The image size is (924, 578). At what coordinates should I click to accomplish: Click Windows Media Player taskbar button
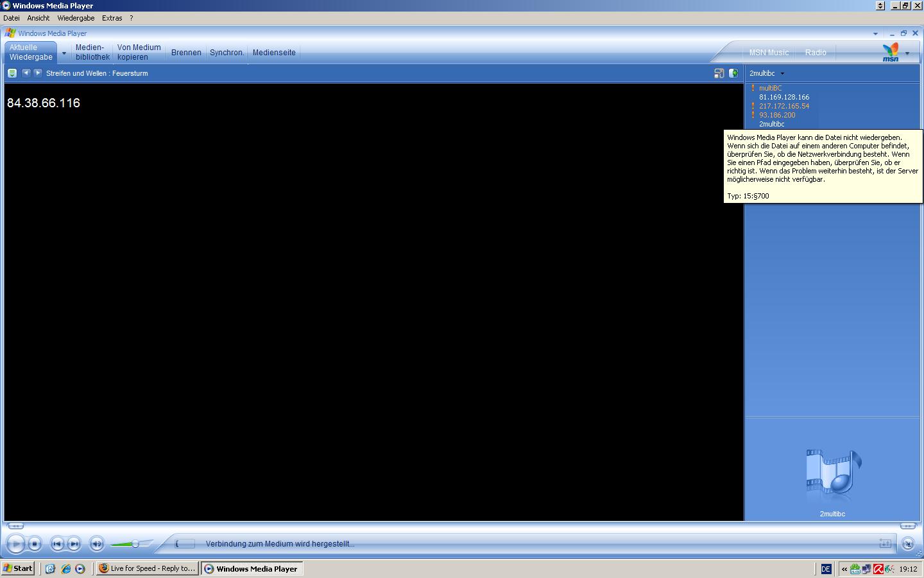click(x=252, y=568)
